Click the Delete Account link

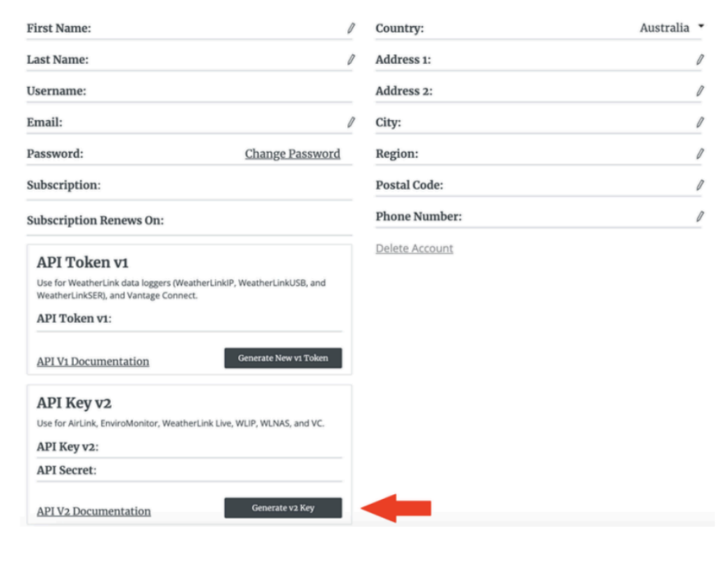pyautogui.click(x=414, y=248)
